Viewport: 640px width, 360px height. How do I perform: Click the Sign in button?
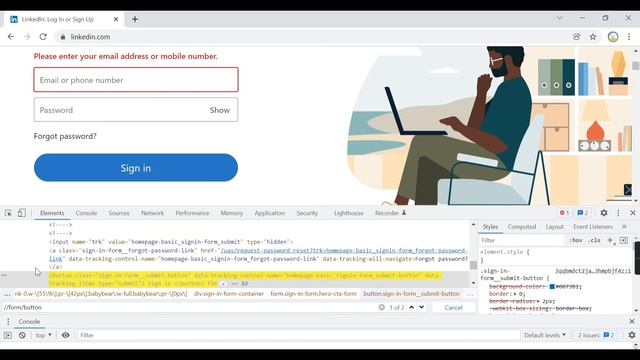(x=136, y=167)
